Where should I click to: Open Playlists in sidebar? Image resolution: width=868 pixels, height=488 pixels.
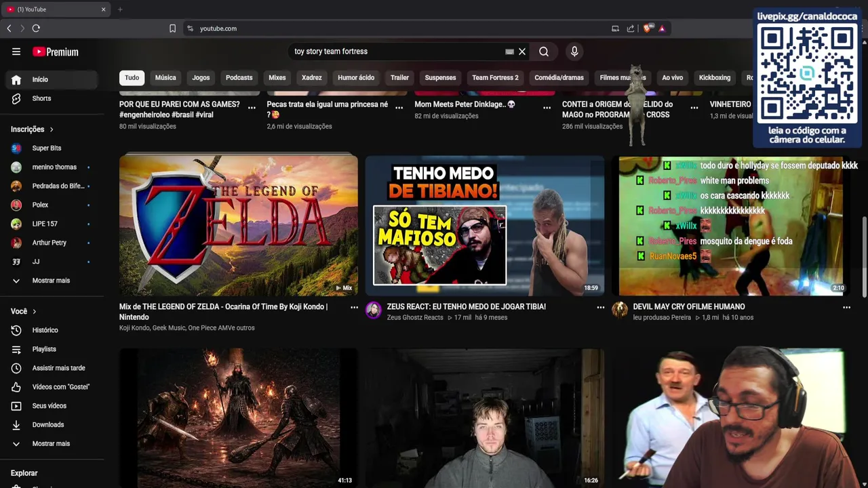click(52, 349)
